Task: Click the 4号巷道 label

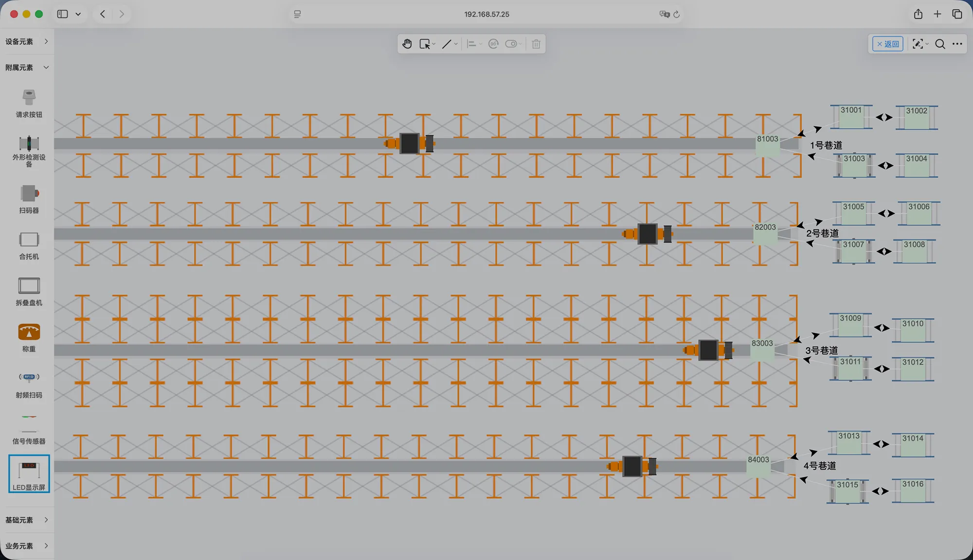Action: click(820, 466)
